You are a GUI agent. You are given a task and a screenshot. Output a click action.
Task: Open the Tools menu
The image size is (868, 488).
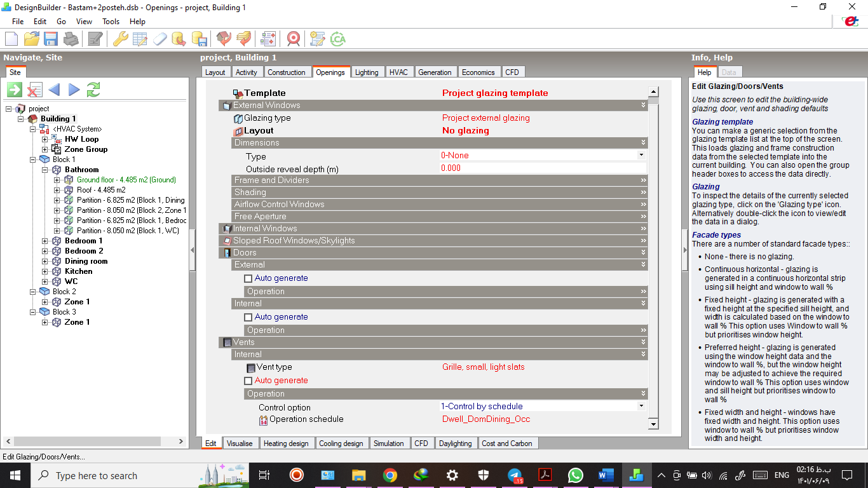point(111,22)
